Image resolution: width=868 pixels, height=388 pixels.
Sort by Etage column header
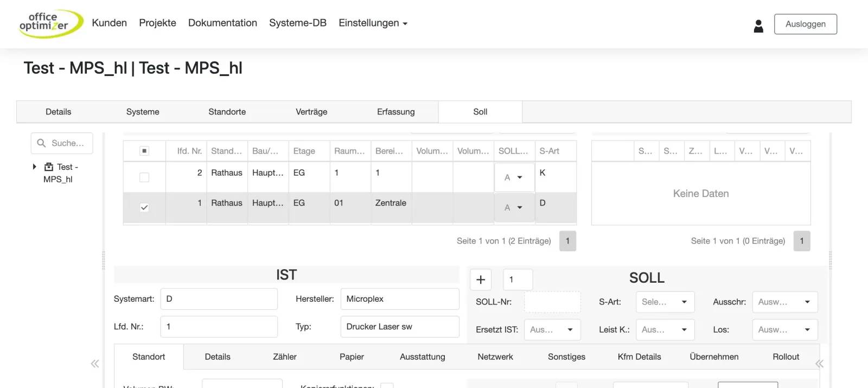click(309, 151)
